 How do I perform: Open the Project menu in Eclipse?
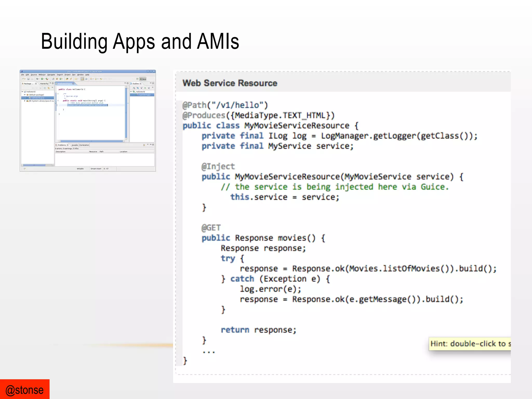click(x=68, y=75)
